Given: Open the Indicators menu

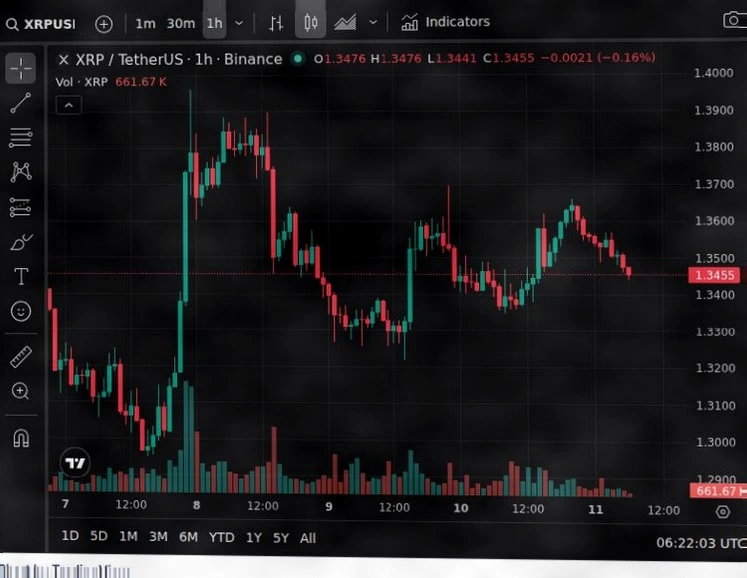Looking at the screenshot, I should (x=445, y=22).
